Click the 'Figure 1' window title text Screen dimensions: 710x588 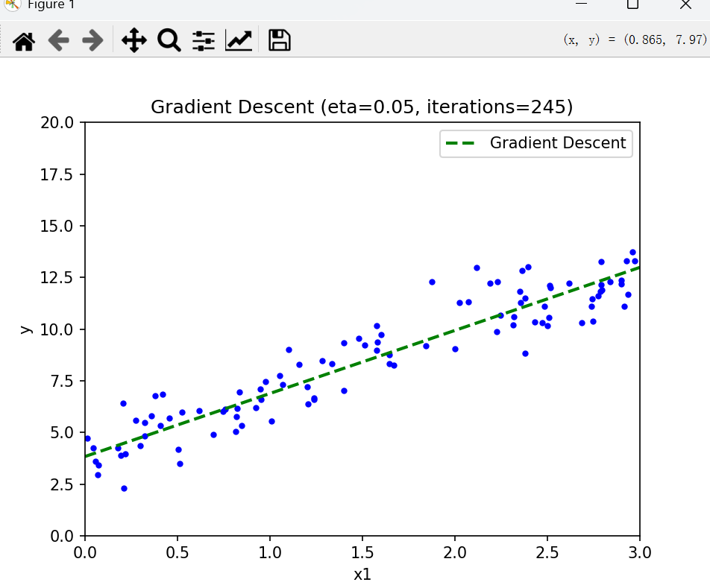click(51, 5)
